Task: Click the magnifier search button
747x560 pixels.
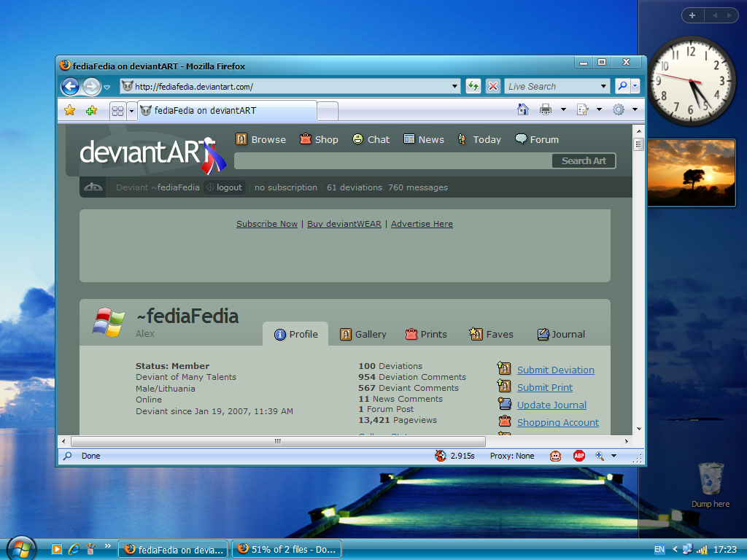Action: tap(622, 86)
